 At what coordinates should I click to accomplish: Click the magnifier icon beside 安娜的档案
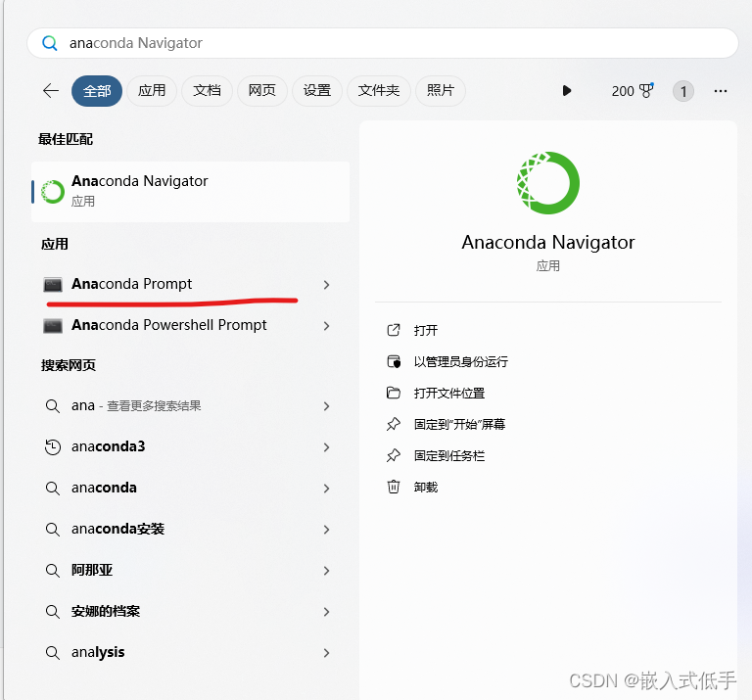[52, 612]
